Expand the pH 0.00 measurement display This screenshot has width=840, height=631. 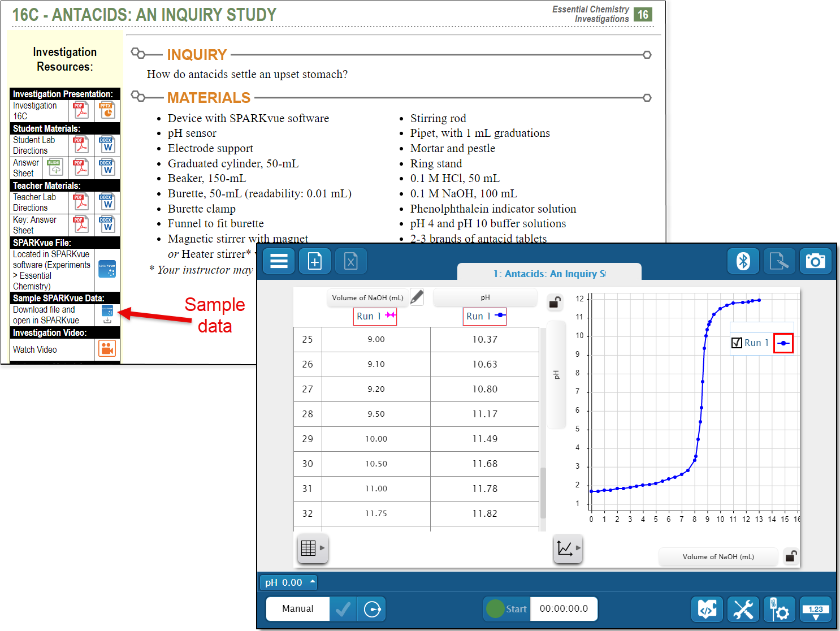pyautogui.click(x=288, y=582)
